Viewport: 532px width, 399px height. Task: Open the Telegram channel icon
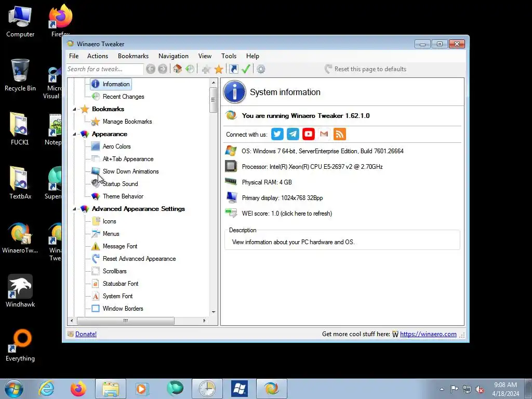click(x=293, y=134)
